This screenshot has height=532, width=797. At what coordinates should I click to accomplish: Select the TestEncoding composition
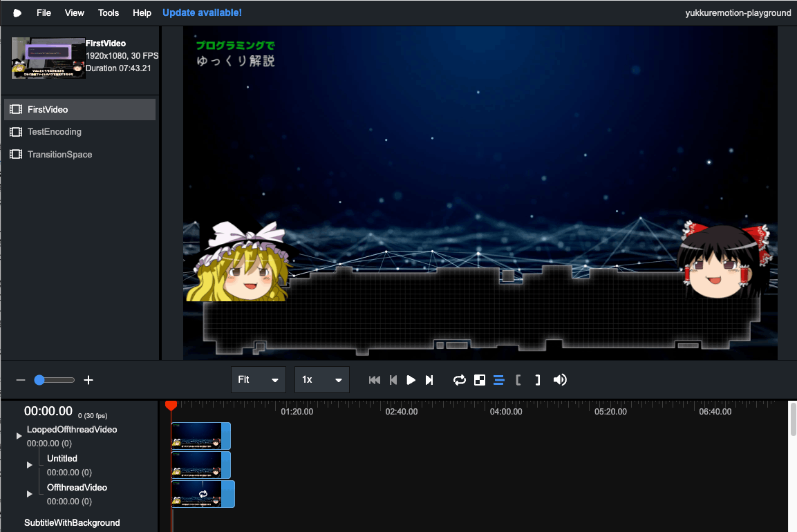(79, 131)
